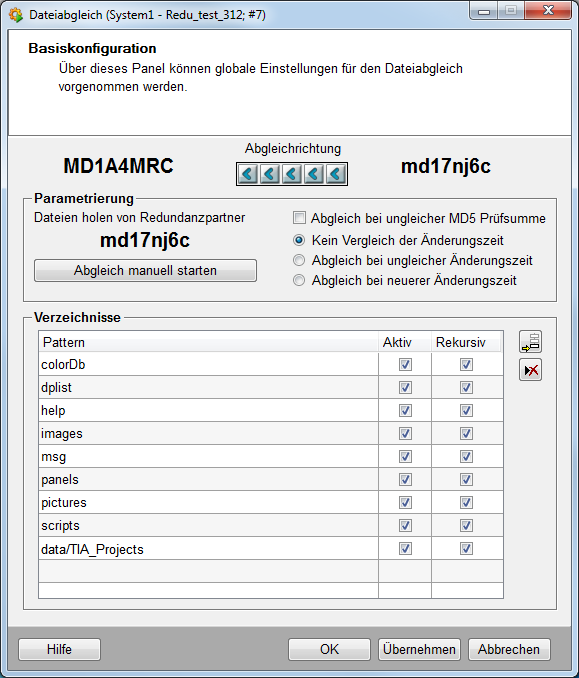Select Abgleich bei ungleicher Änderungszeit option
The width and height of the screenshot is (579, 678).
tap(299, 260)
